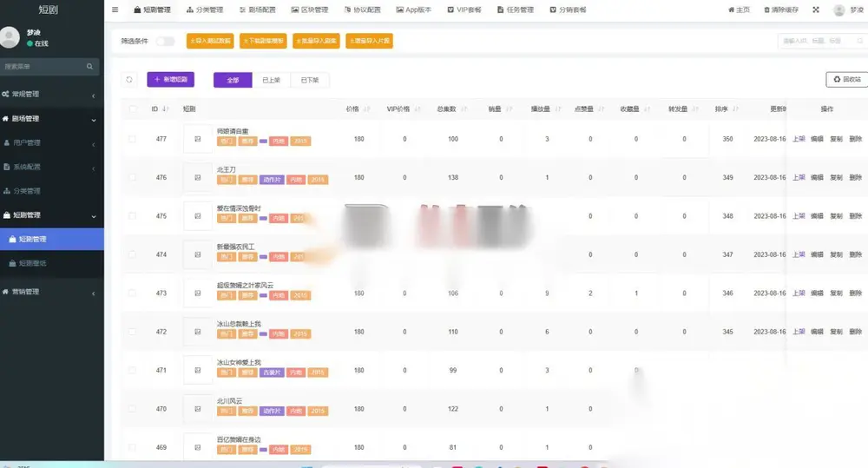
Task: Collapse the sidebar with hamburger icon
Action: pyautogui.click(x=115, y=10)
